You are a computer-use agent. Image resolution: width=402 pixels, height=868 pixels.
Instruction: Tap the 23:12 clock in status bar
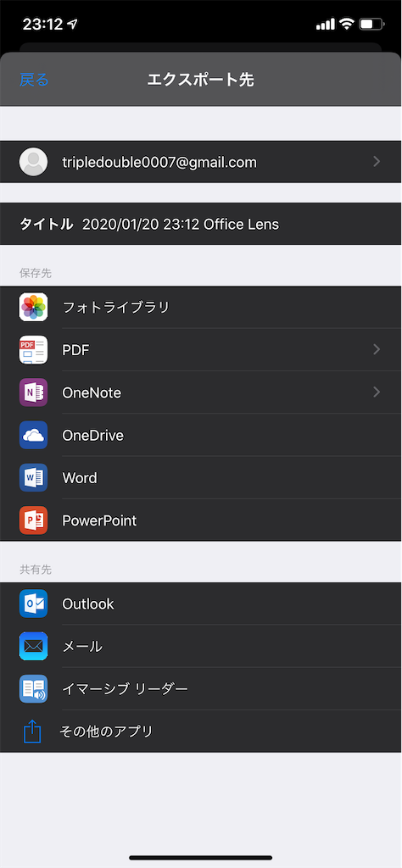tap(42, 25)
